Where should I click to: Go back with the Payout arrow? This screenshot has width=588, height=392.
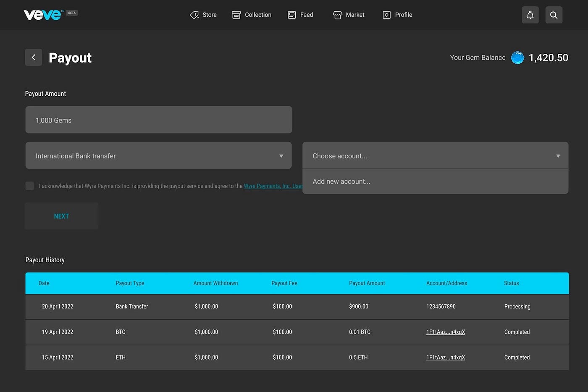click(34, 58)
